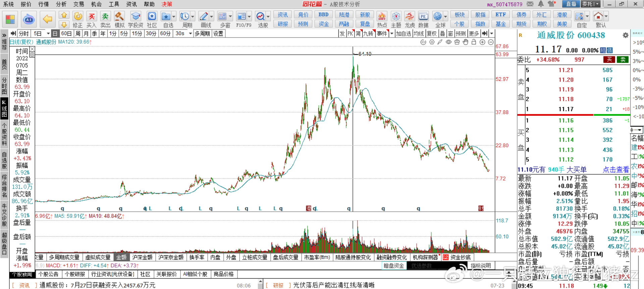Switch to the 个股公告 tab
Image resolution: width=644 pixels, height=289 pixels.
(x=48, y=274)
